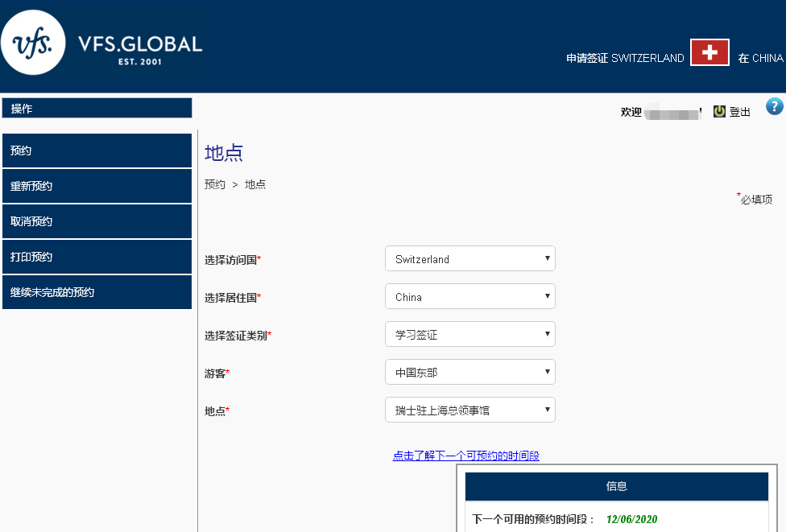The height and width of the screenshot is (532, 786).
Task: Open 重新预约 in the sidebar menu
Action: [x=97, y=186]
